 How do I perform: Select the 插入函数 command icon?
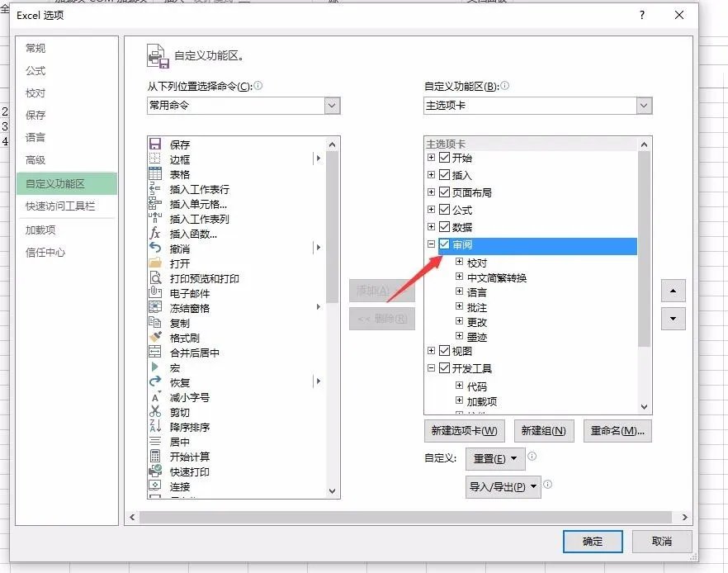pyautogui.click(x=157, y=234)
